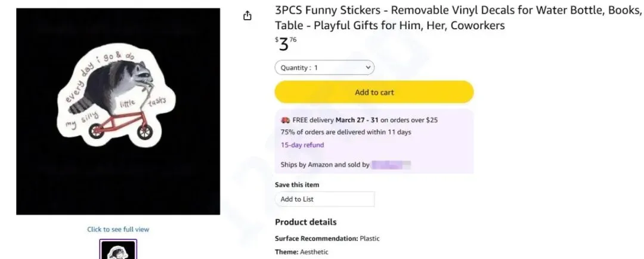Click the '75% of orders are delivered' text

click(x=345, y=132)
